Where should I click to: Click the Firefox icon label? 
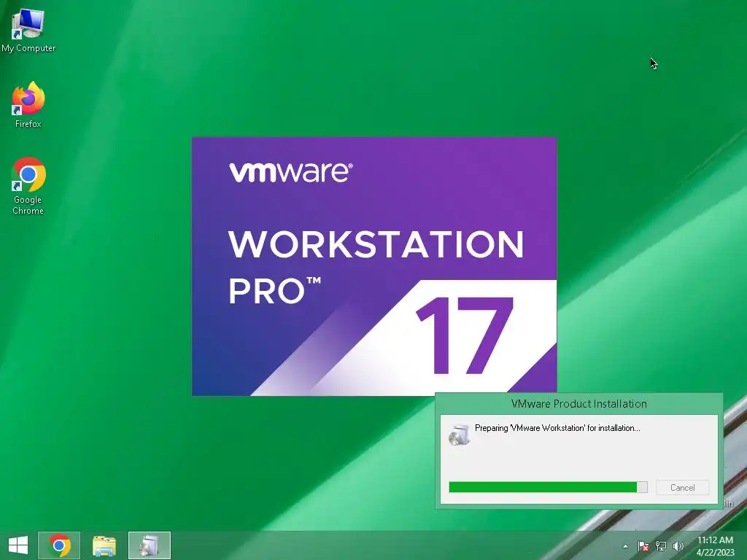[x=28, y=124]
